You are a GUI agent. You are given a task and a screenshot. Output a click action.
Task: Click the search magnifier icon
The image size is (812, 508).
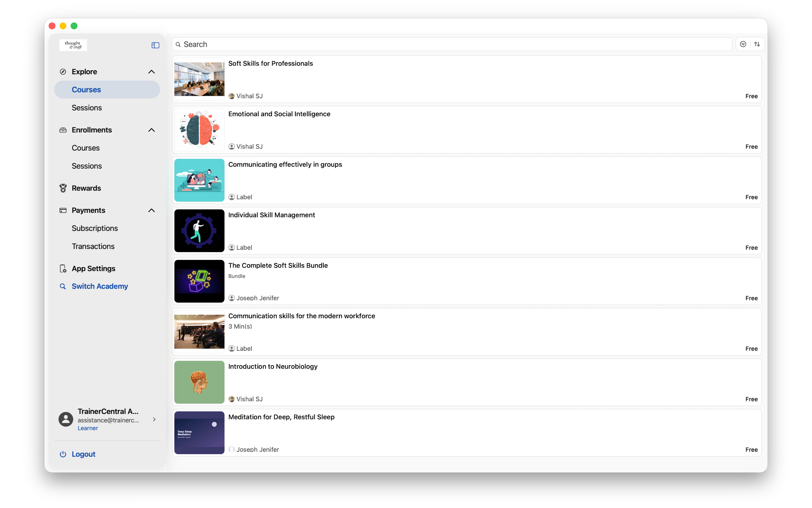(x=178, y=44)
